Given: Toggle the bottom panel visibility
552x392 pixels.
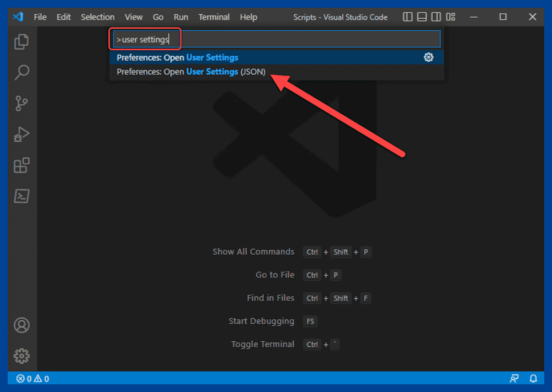Looking at the screenshot, I should tap(421, 17).
